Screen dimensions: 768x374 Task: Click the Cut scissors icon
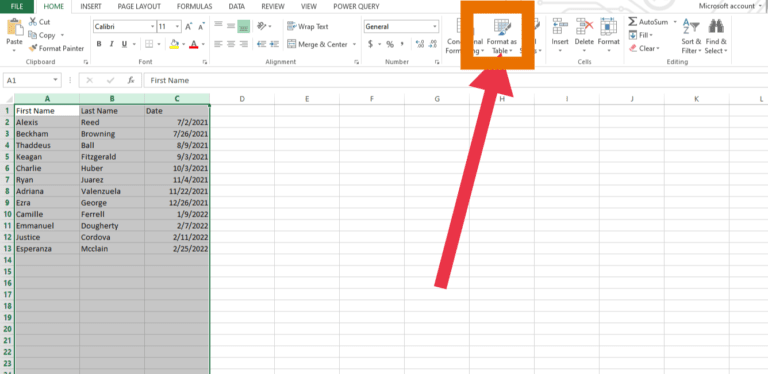[33, 22]
